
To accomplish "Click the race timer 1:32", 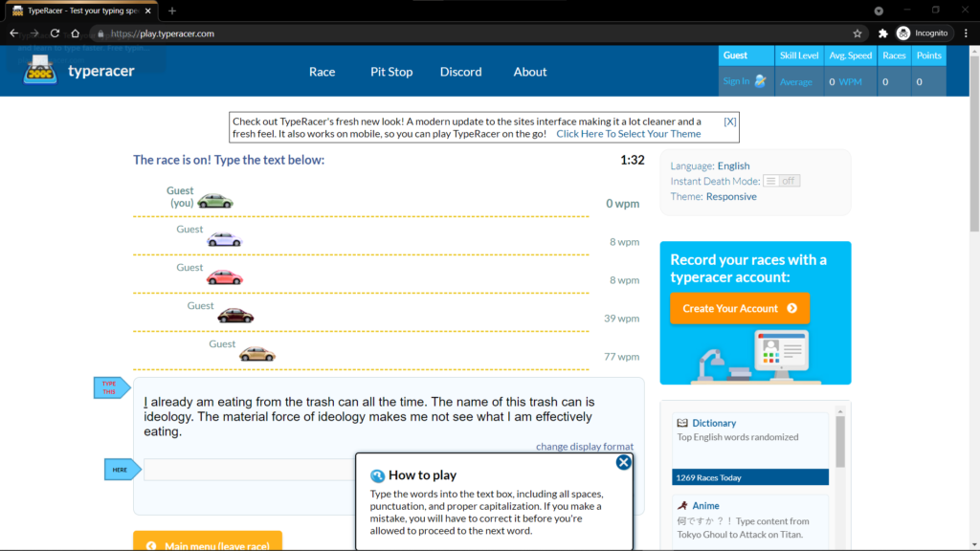I will point(632,160).
